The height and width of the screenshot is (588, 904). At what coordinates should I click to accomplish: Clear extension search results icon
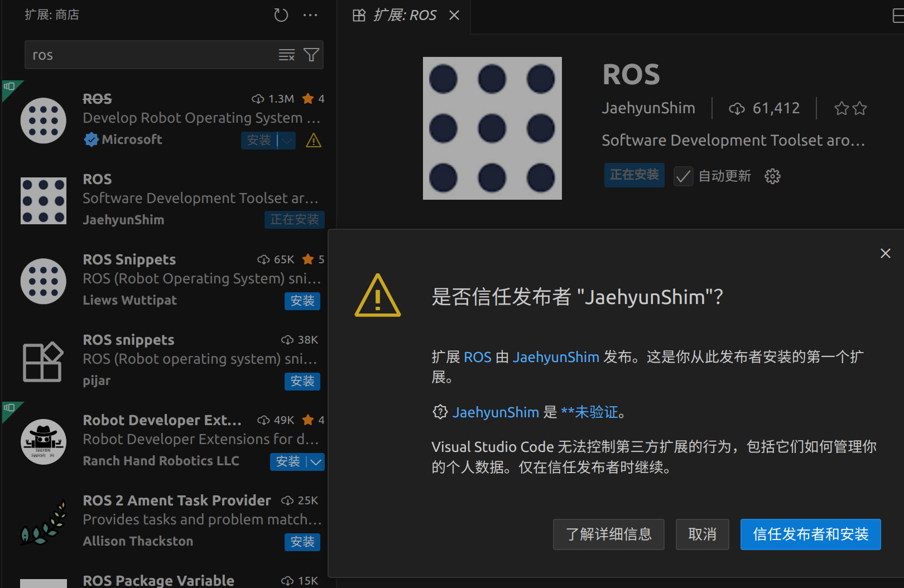[287, 55]
